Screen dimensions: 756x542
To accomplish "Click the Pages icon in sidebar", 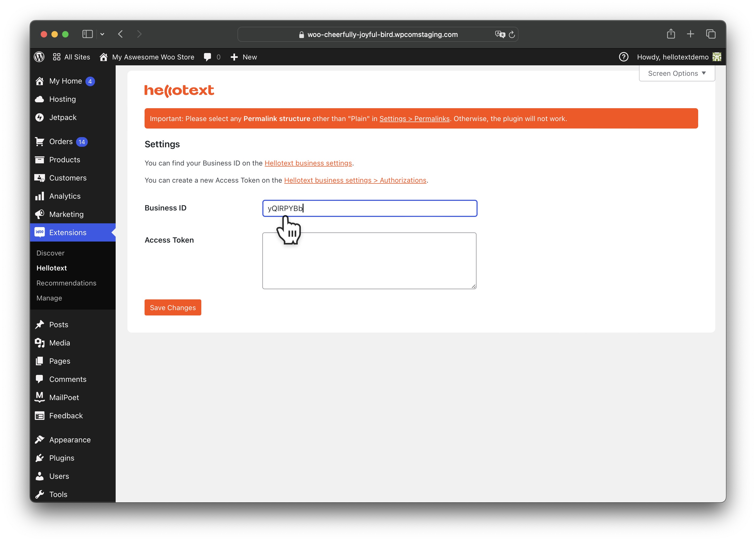I will [x=40, y=361].
